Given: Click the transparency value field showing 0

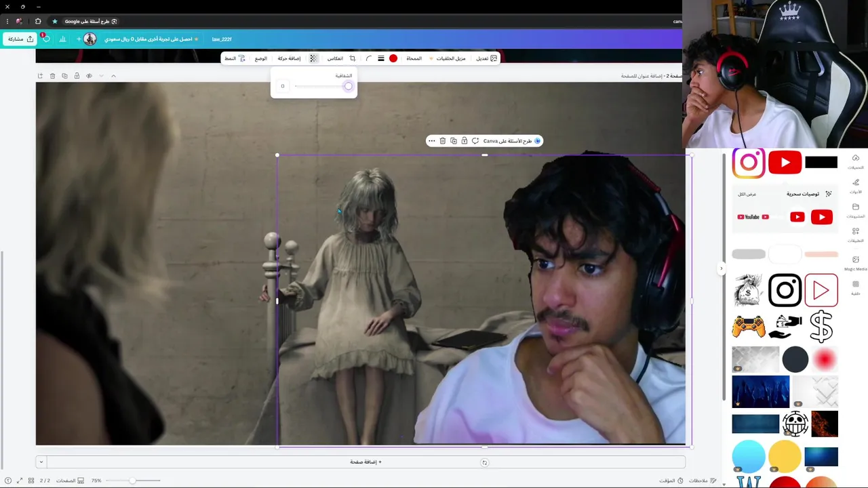Looking at the screenshot, I should (283, 86).
